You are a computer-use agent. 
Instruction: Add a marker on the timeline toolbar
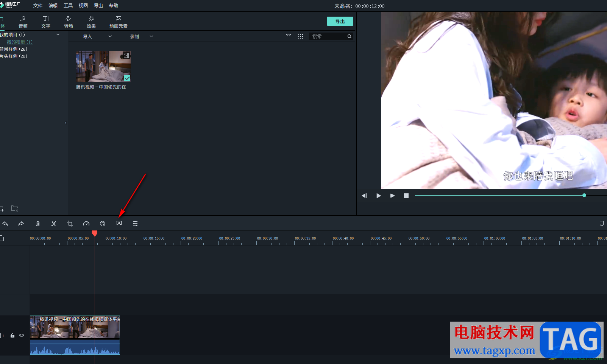click(x=602, y=224)
